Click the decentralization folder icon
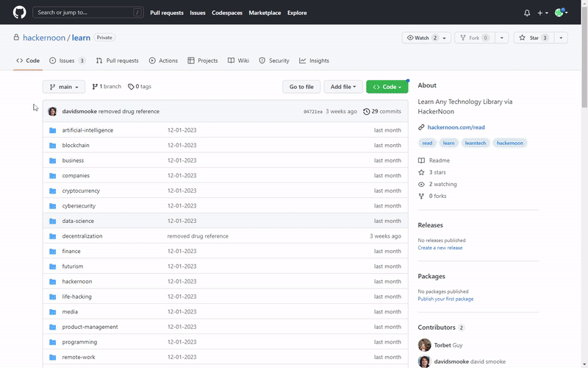This screenshot has width=588, height=368. [x=52, y=236]
